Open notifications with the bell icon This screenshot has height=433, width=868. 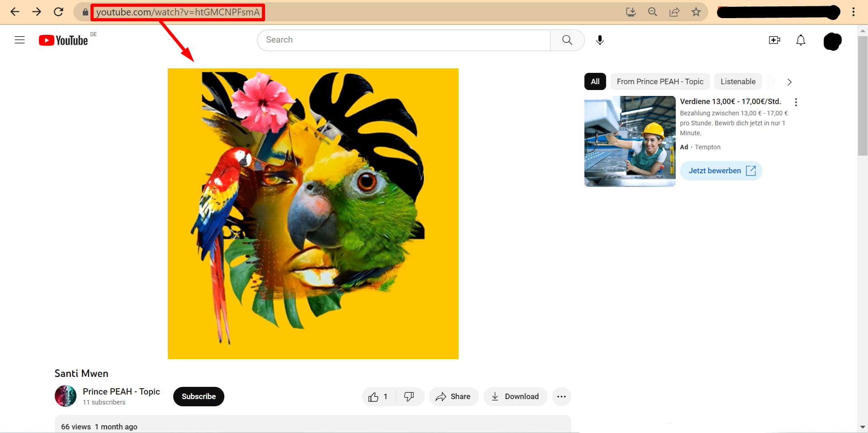tap(801, 40)
